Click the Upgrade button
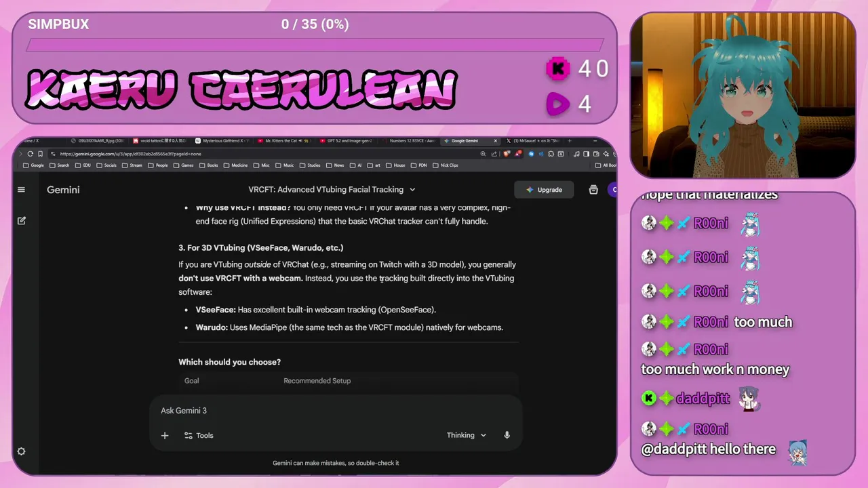The height and width of the screenshot is (488, 868). pyautogui.click(x=544, y=190)
